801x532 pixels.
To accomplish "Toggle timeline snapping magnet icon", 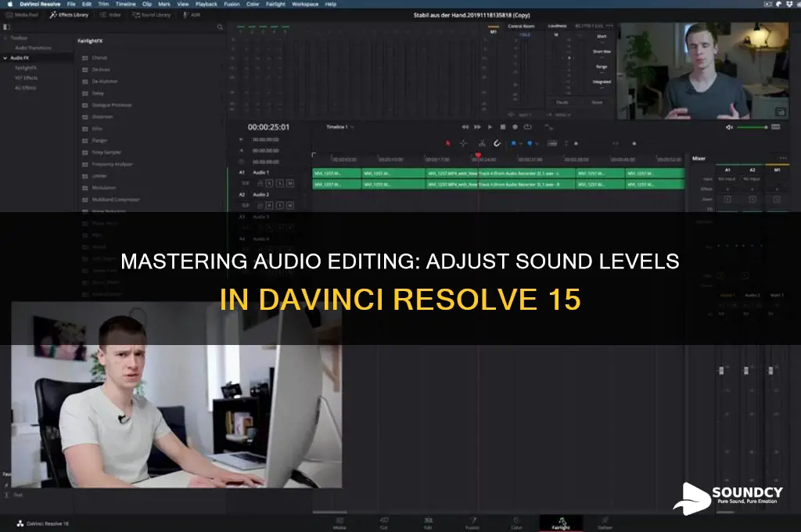I will tap(497, 144).
